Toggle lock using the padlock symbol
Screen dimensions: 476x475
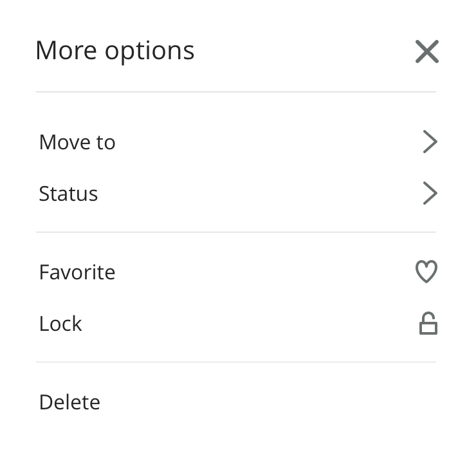(x=428, y=324)
